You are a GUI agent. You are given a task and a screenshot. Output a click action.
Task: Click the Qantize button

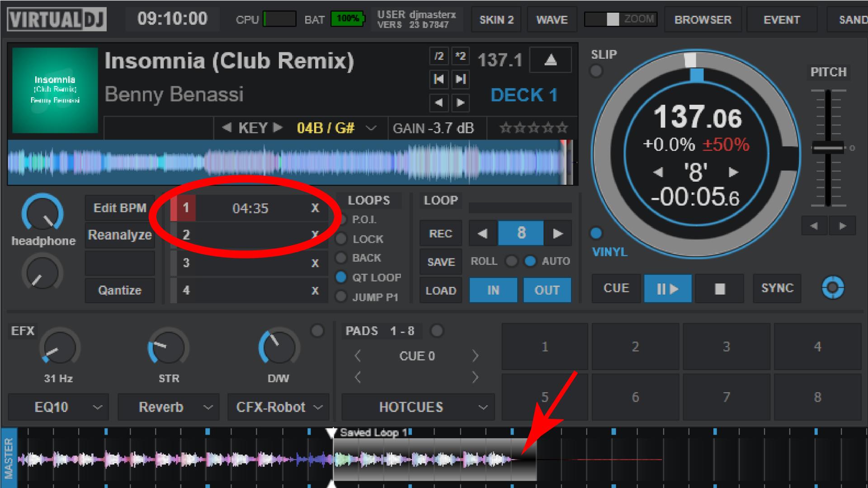pos(120,290)
